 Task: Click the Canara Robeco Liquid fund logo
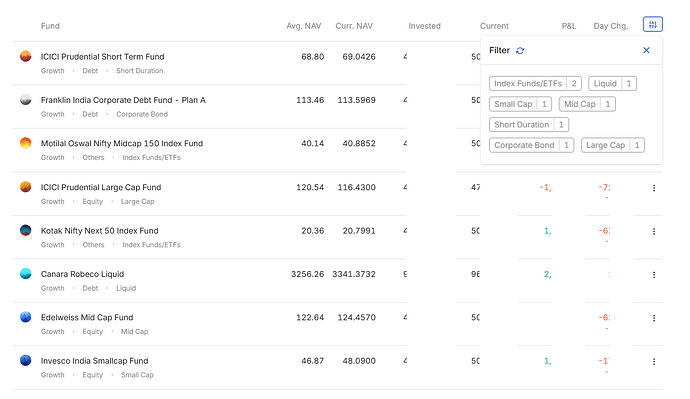click(x=26, y=274)
